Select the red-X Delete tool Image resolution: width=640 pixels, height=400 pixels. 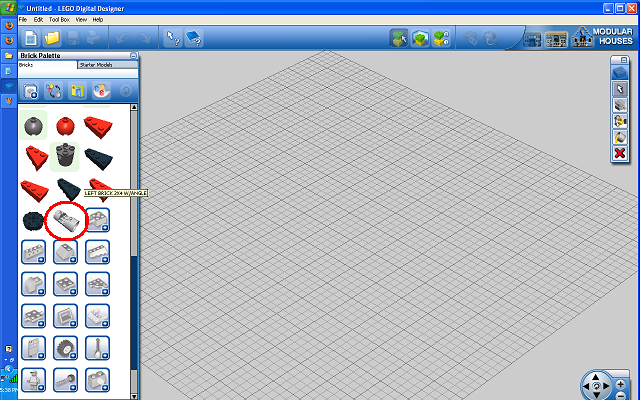pyautogui.click(x=620, y=153)
